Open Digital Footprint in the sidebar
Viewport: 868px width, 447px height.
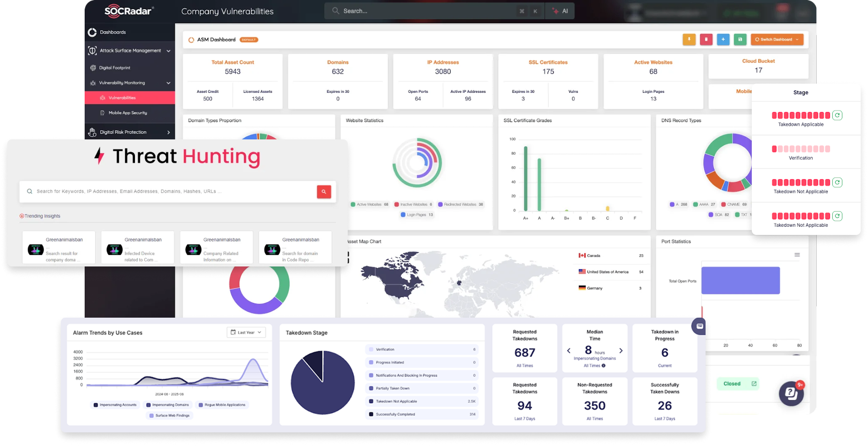point(114,68)
